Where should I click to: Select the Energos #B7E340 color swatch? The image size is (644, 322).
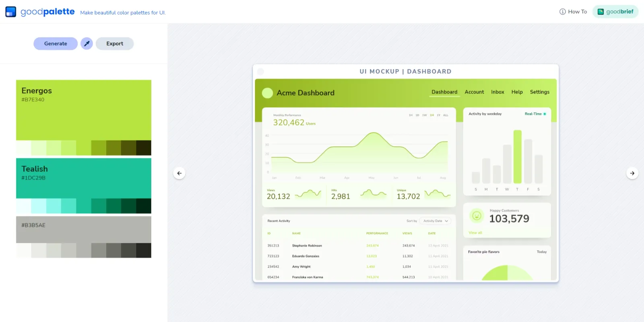(84, 110)
